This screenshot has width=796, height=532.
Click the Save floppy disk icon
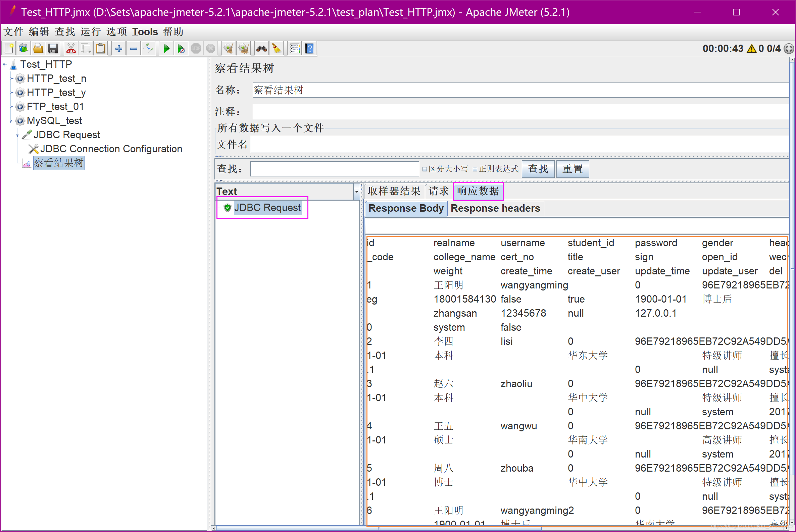pyautogui.click(x=53, y=49)
